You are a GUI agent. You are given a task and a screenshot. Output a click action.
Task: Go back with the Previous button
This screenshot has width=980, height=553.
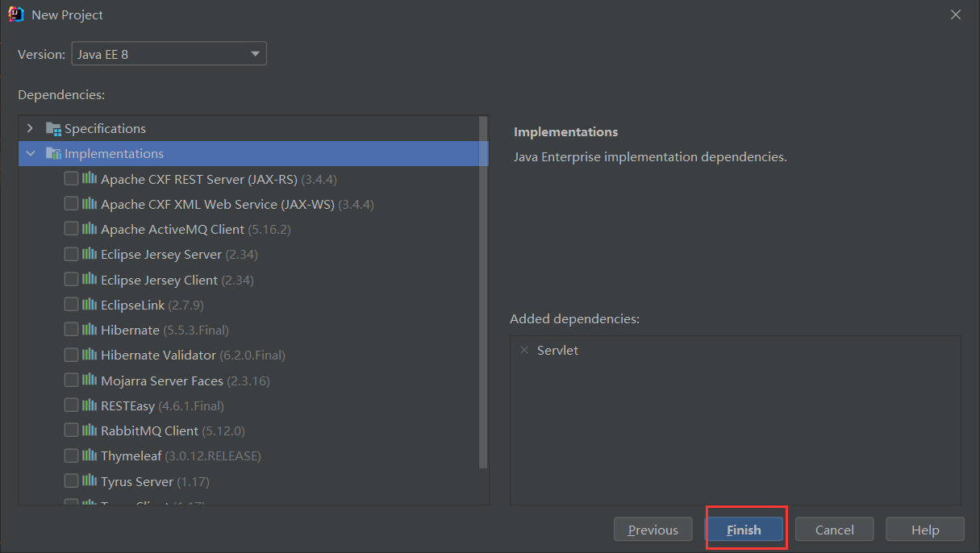[653, 530]
